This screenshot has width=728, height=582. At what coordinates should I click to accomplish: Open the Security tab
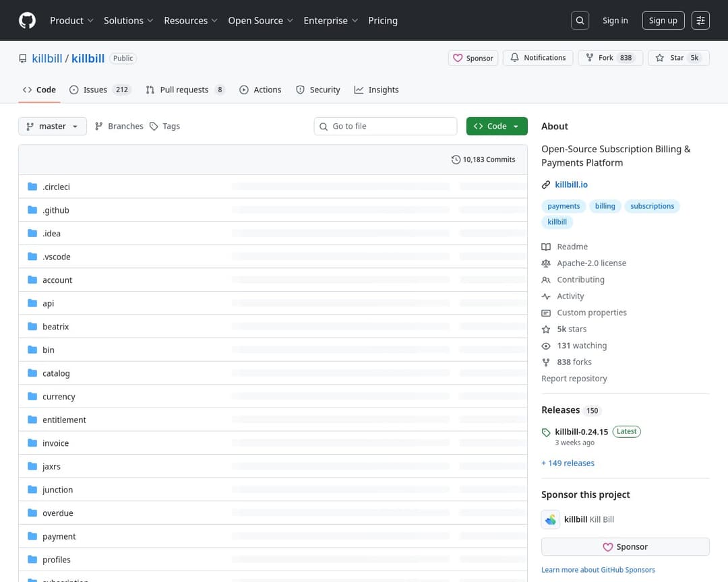tap(318, 90)
